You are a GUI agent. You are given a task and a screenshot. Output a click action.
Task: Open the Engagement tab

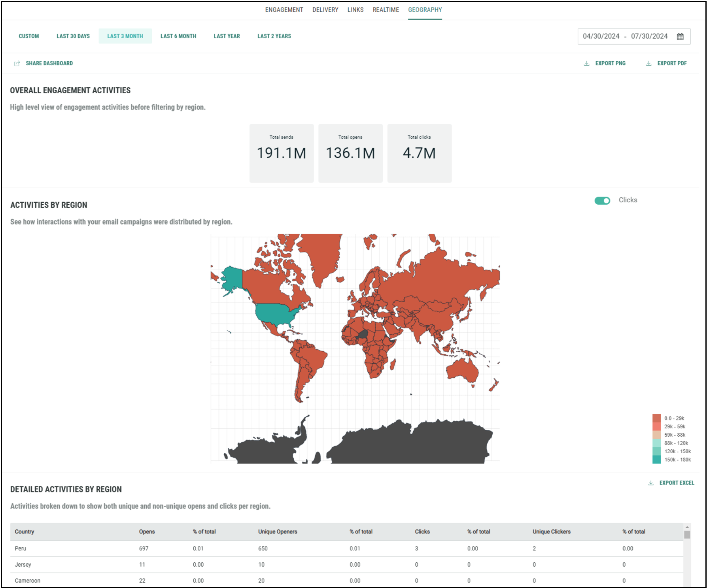tap(284, 10)
